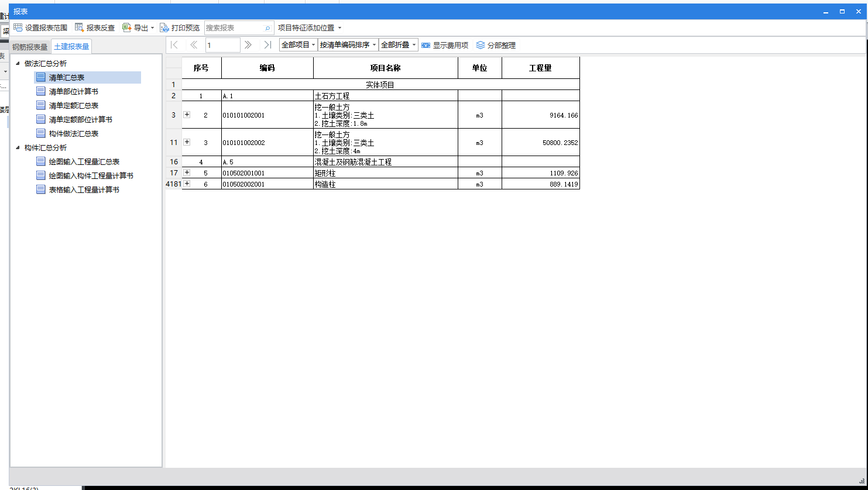Expand the 矩形柱 row
868x490 pixels.
[187, 172]
